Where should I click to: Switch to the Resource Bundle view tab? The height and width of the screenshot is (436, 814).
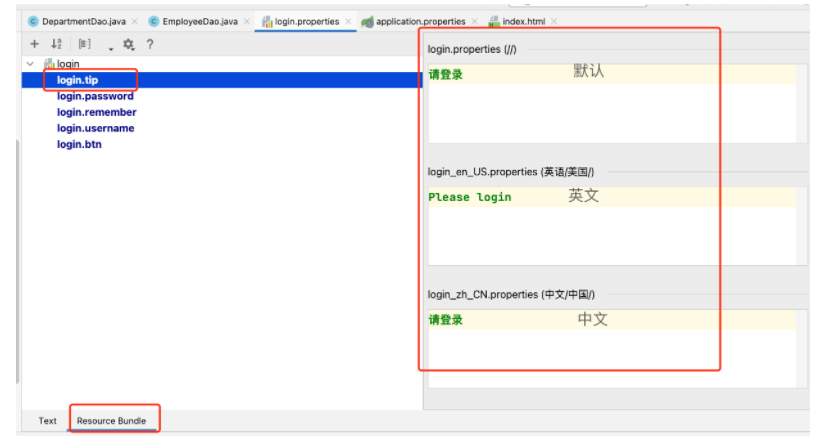tap(111, 421)
